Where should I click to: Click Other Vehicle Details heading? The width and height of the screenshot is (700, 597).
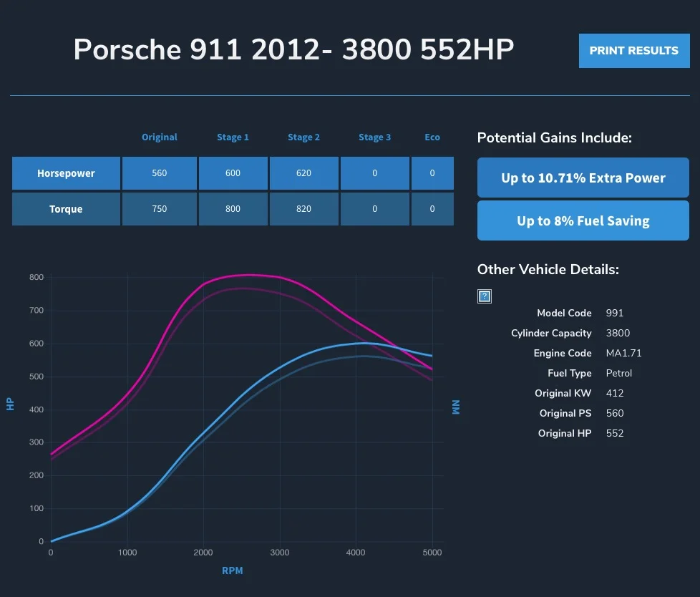(x=548, y=269)
